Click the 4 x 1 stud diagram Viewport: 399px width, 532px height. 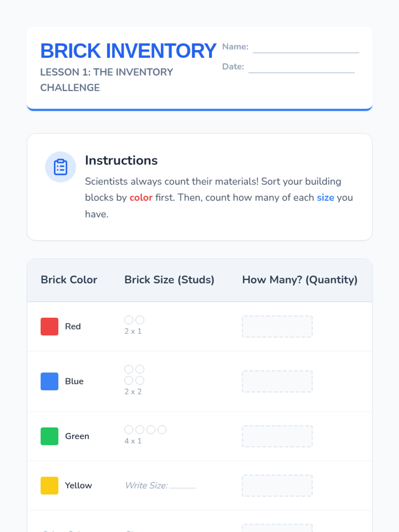point(145,430)
